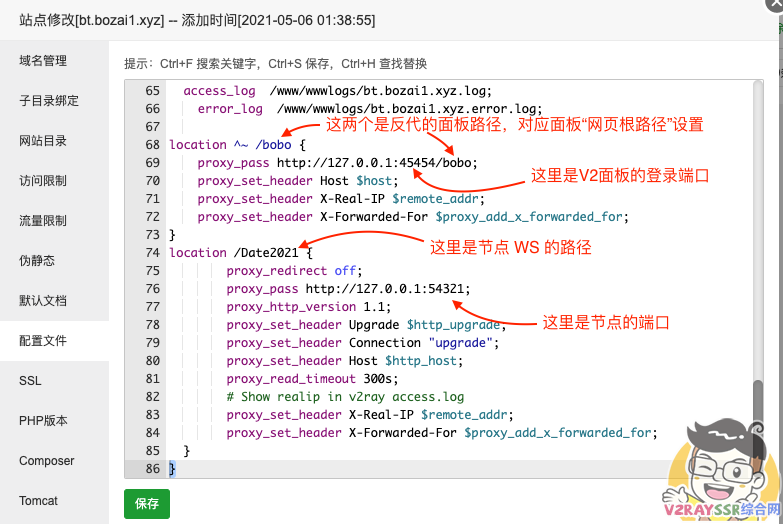This screenshot has width=783, height=524.
Task: Select 网站目录 in the sidebar
Action: (43, 141)
